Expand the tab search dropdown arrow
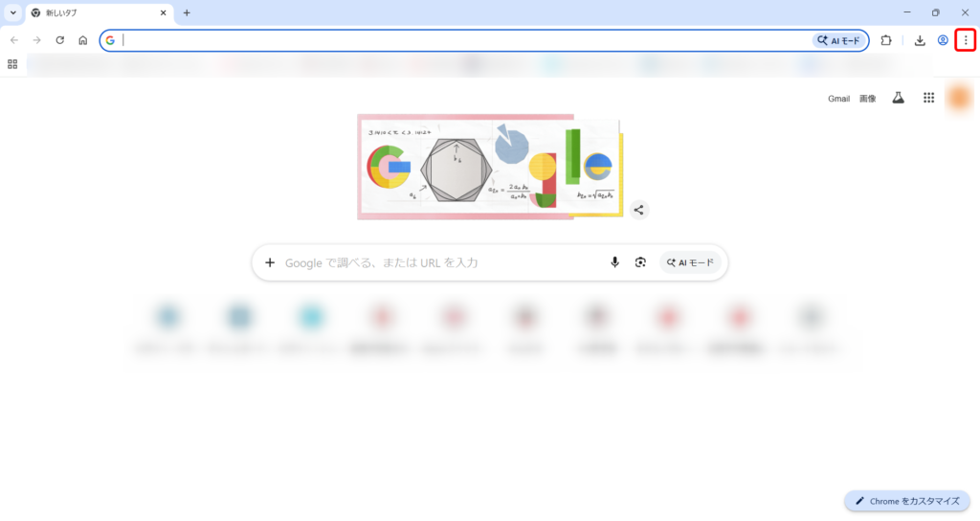The width and height of the screenshot is (980, 521). pos(13,12)
